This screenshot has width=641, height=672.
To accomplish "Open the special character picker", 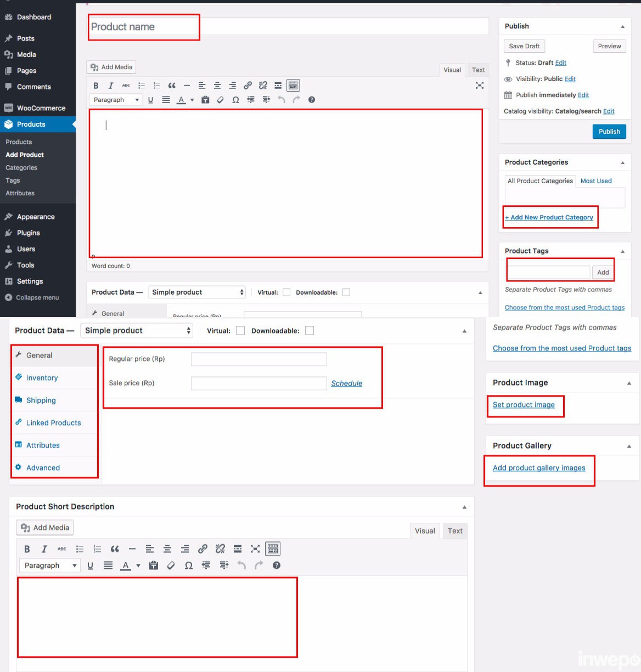I will pyautogui.click(x=235, y=100).
